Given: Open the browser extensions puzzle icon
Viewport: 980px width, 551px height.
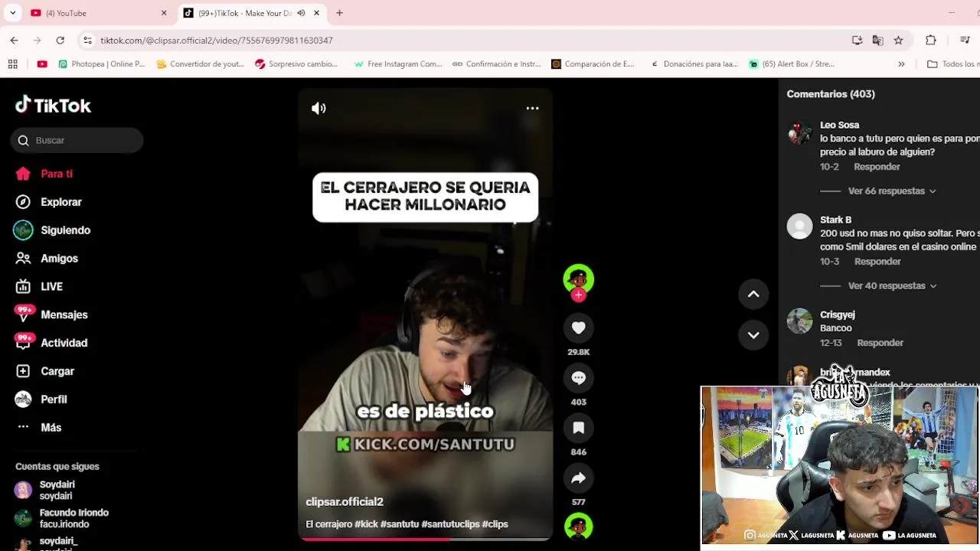Looking at the screenshot, I should coord(931,40).
